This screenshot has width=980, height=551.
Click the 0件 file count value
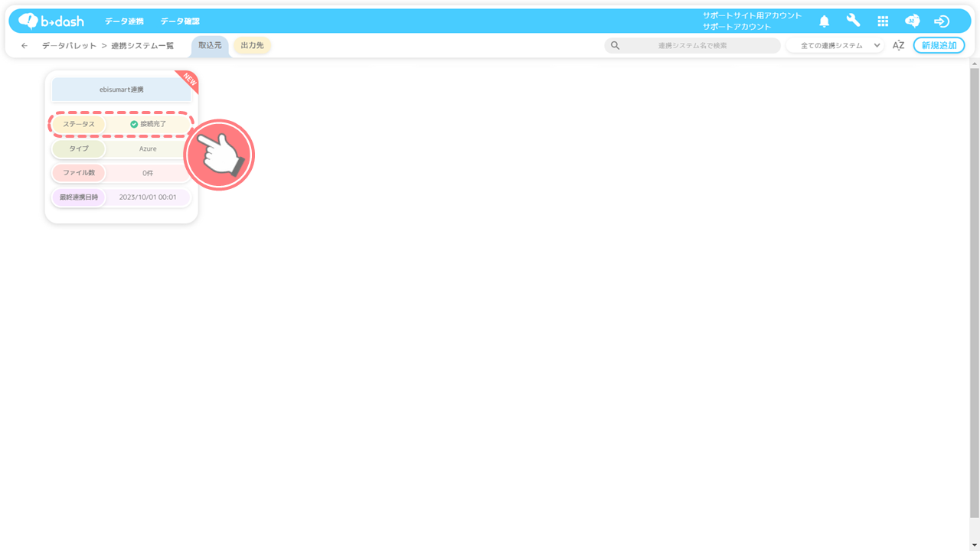pos(148,173)
